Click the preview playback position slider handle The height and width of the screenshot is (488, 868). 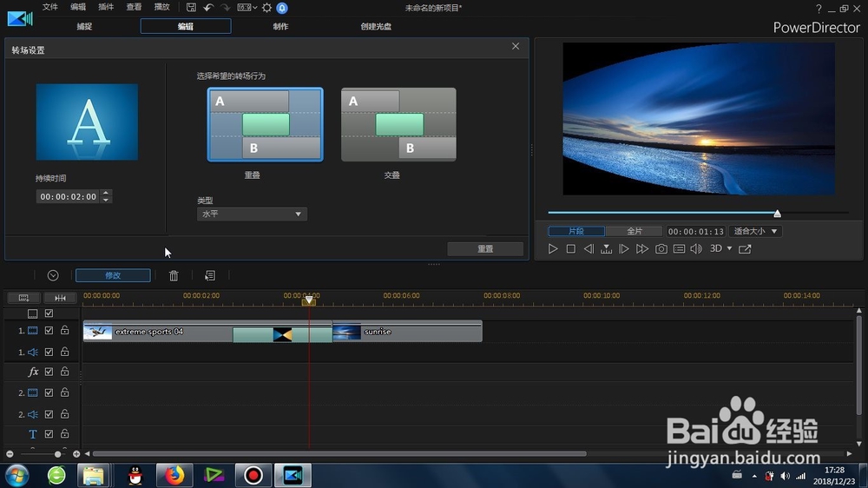click(x=777, y=214)
